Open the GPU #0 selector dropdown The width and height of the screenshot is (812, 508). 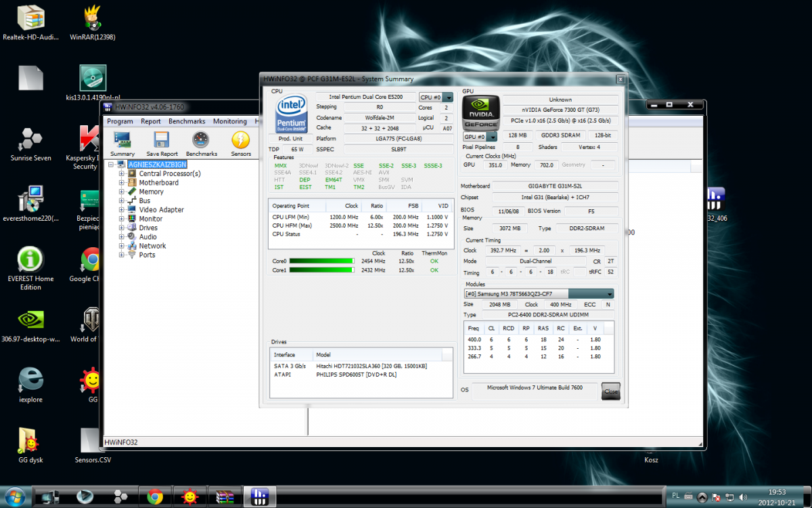click(x=480, y=137)
